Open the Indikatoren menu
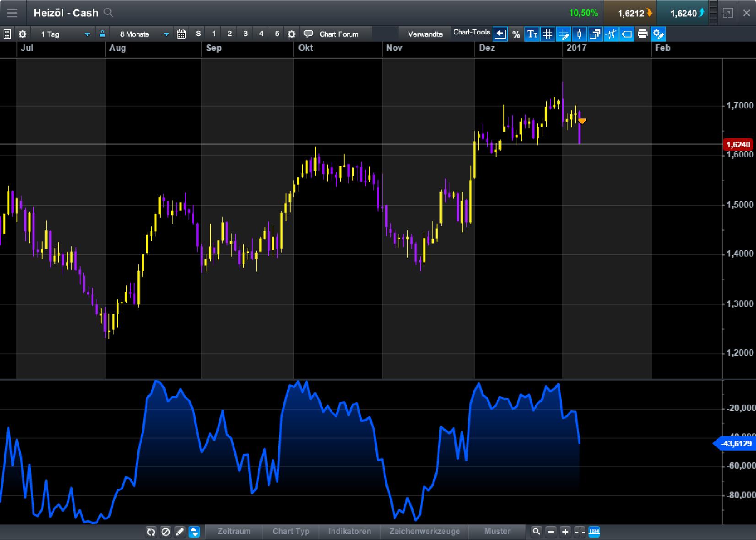Viewport: 756px width, 540px height. 350,532
